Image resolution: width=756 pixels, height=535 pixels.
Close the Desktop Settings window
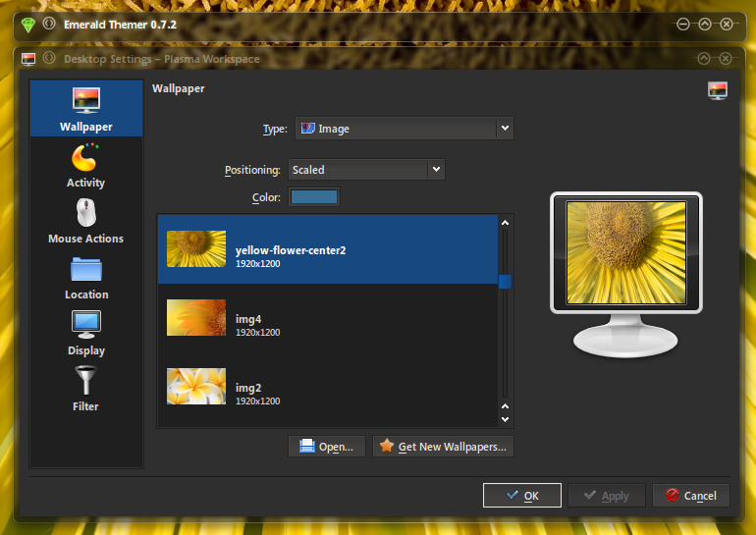pyautogui.click(x=726, y=58)
